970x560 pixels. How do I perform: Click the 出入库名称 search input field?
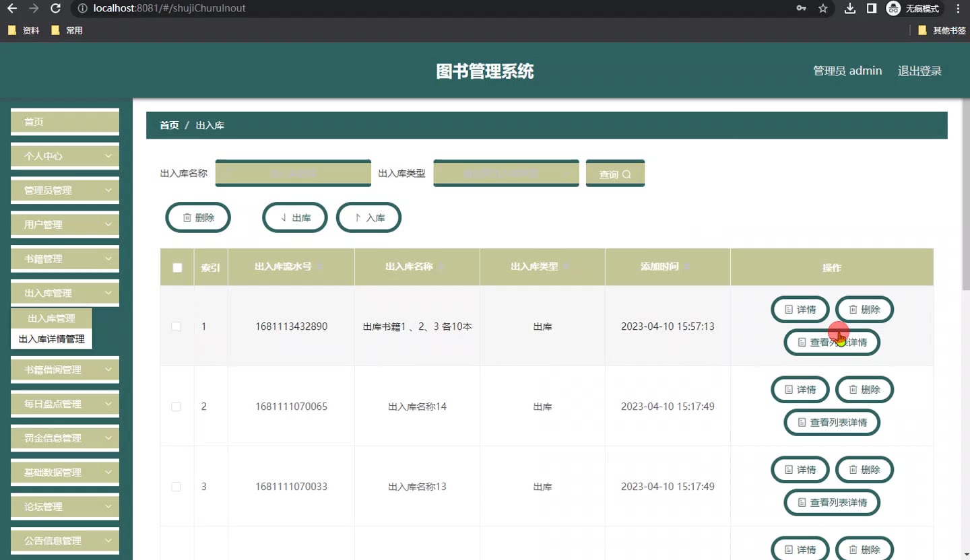coord(293,174)
